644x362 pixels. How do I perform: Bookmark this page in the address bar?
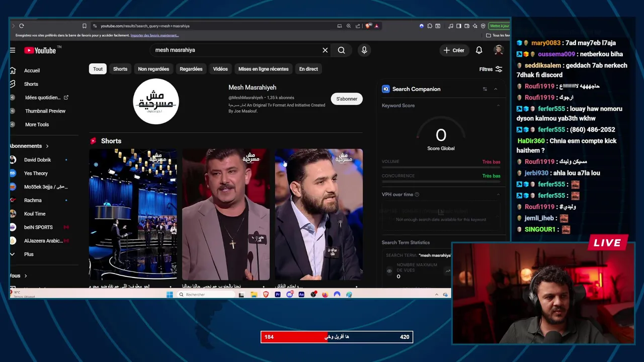85,26
